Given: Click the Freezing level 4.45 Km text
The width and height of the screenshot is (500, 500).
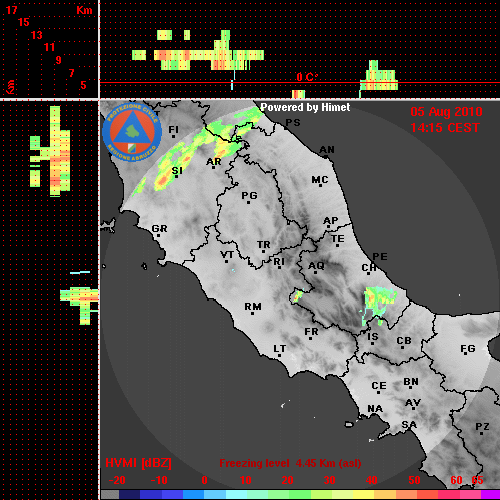Looking at the screenshot, I should pyautogui.click(x=290, y=463).
